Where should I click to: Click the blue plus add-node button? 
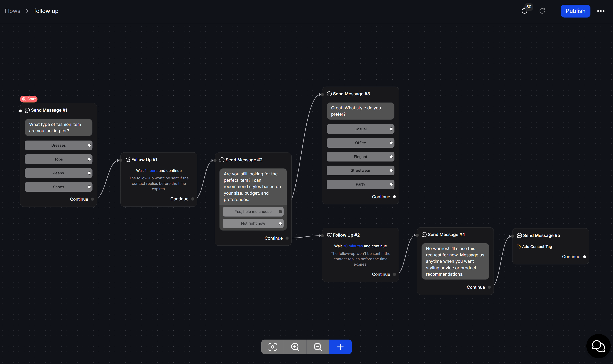(340, 347)
